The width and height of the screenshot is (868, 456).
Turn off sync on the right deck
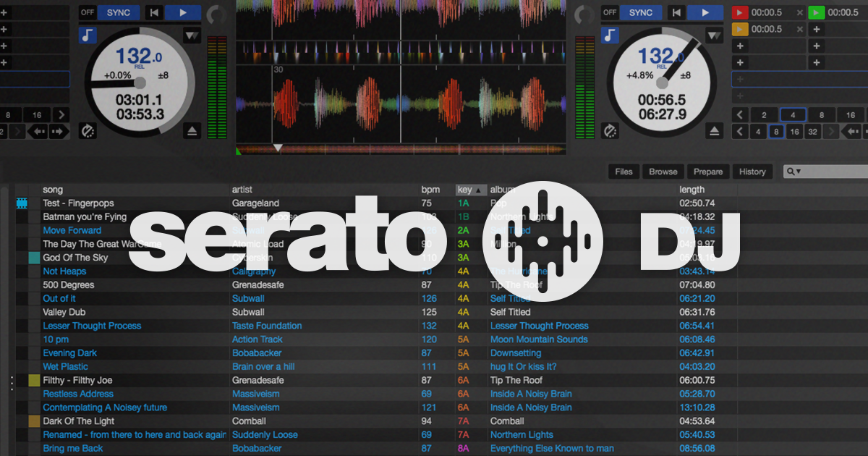(x=610, y=12)
